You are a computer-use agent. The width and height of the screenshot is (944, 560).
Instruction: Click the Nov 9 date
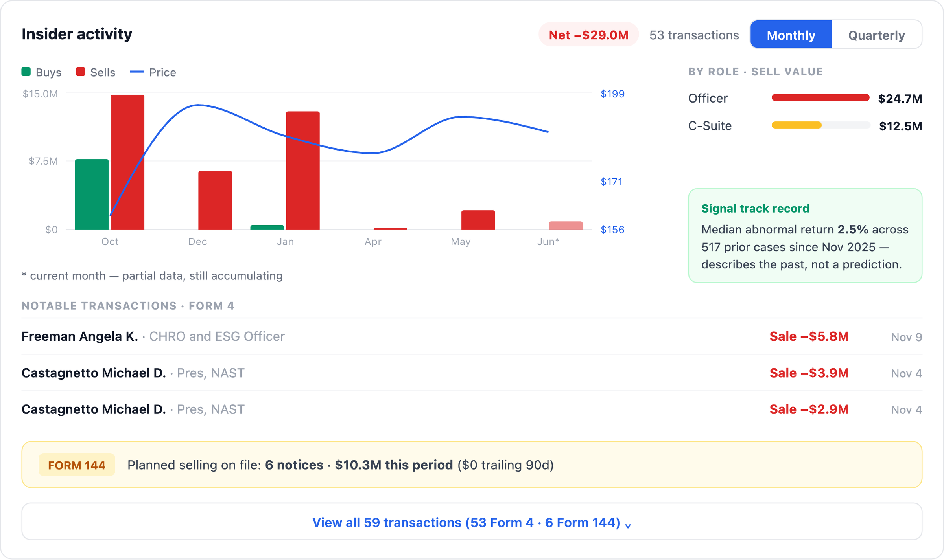tap(907, 337)
